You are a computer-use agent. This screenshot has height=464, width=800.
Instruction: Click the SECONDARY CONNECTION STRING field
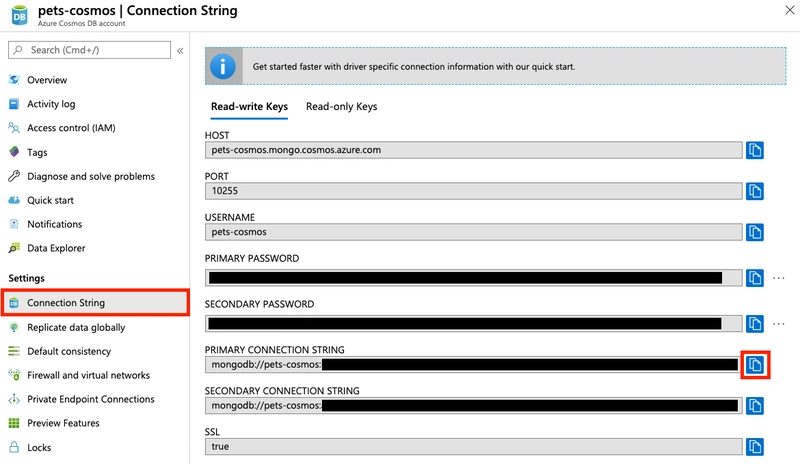pos(473,405)
